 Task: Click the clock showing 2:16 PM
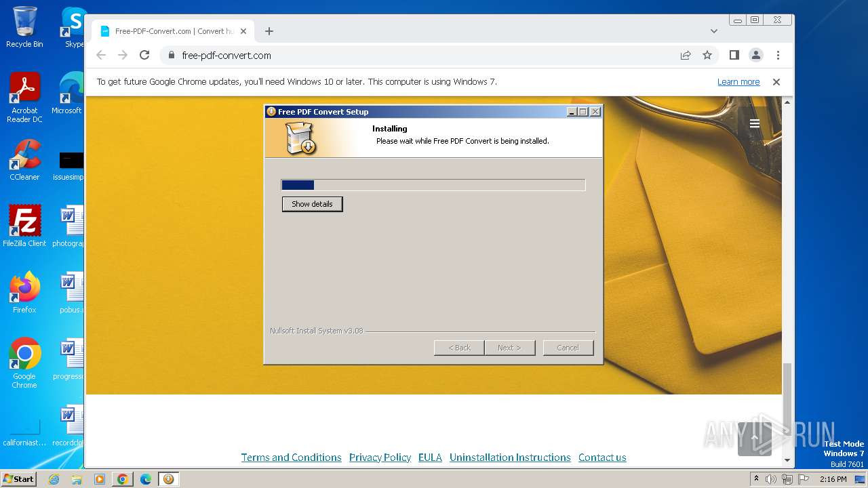pyautogui.click(x=833, y=479)
